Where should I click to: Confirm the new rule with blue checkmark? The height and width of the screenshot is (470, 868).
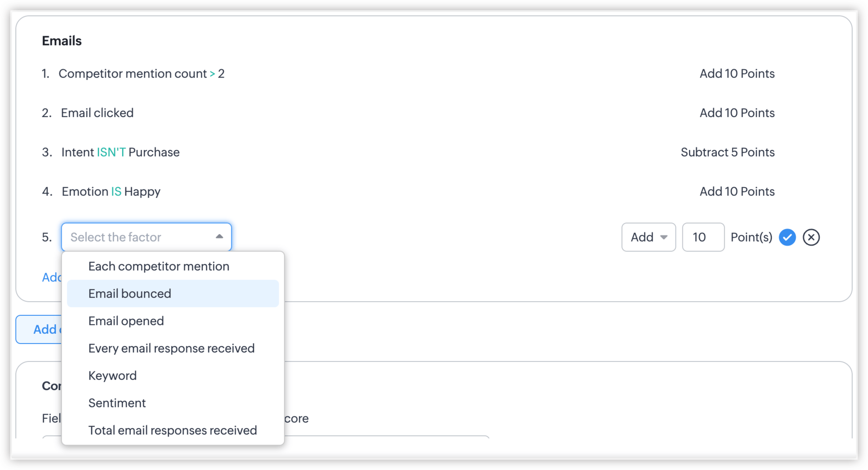[787, 237]
